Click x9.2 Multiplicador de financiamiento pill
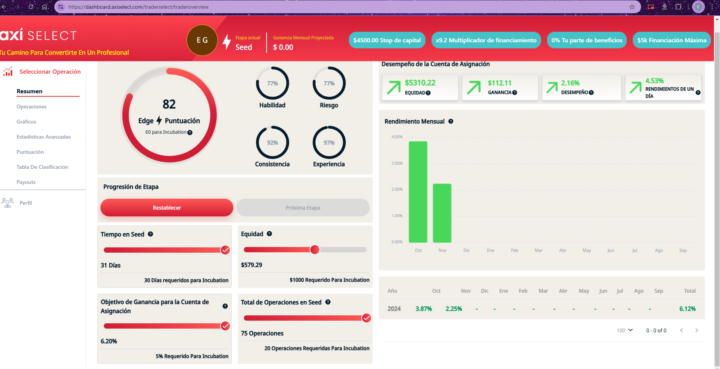Viewport: 720px width, 369px height. pyautogui.click(x=486, y=40)
